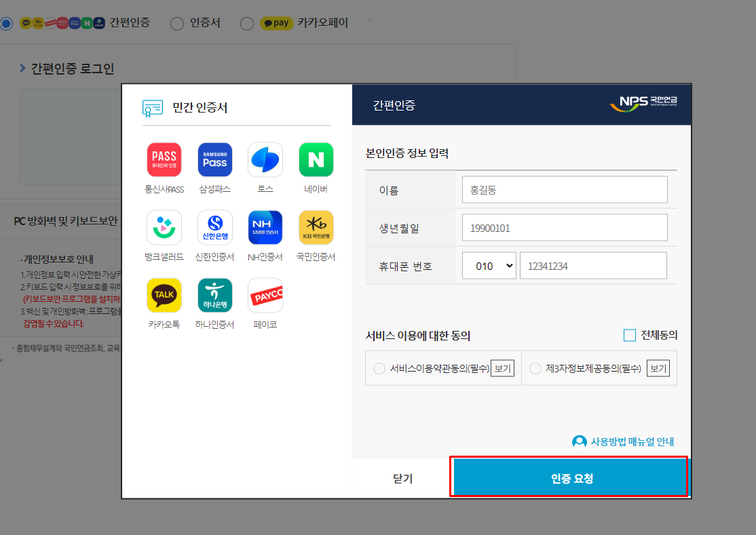This screenshot has height=535, width=756.
Task: Choose the Shinhan (신한인증서) icon
Action: 214,227
